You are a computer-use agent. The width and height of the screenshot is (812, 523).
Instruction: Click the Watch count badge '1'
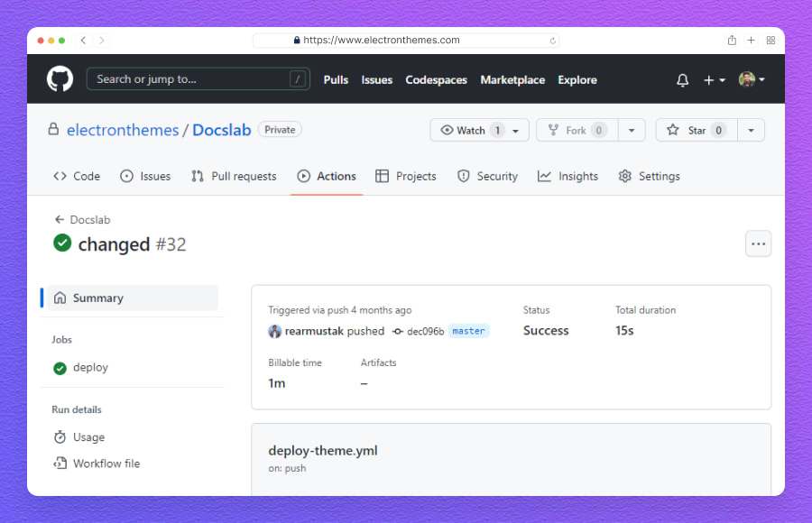pyautogui.click(x=497, y=130)
